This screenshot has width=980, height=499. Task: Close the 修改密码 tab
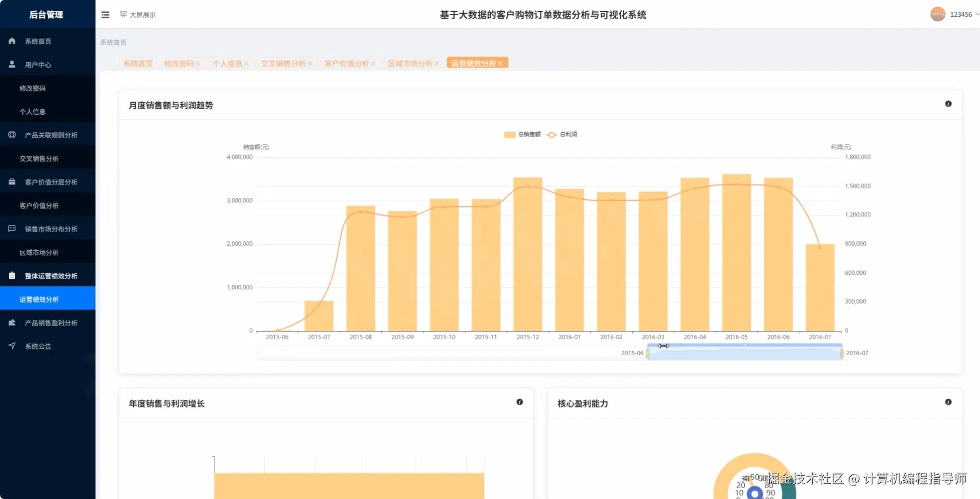coord(198,64)
